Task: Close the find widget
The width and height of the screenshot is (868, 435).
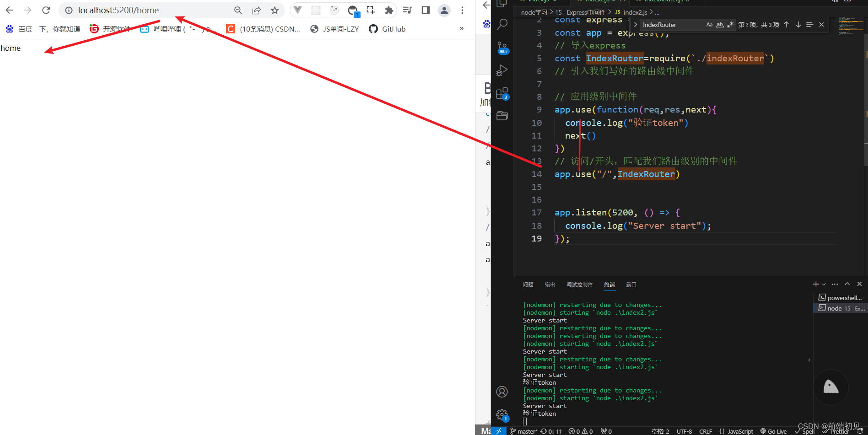Action: tap(821, 25)
